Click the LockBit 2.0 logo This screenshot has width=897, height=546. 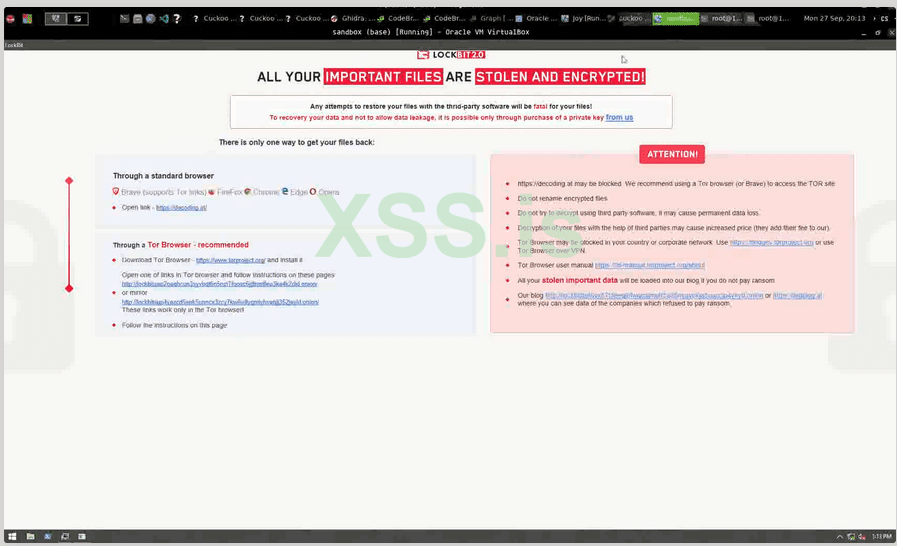[x=451, y=55]
